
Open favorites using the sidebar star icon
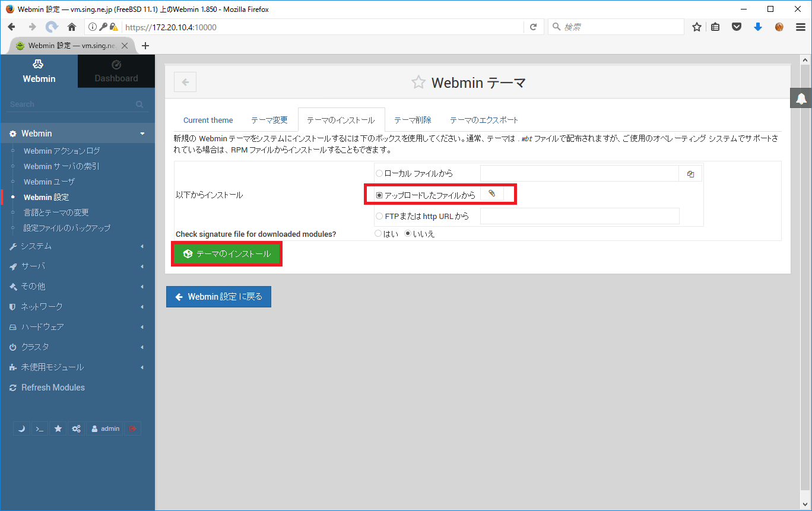click(x=58, y=429)
